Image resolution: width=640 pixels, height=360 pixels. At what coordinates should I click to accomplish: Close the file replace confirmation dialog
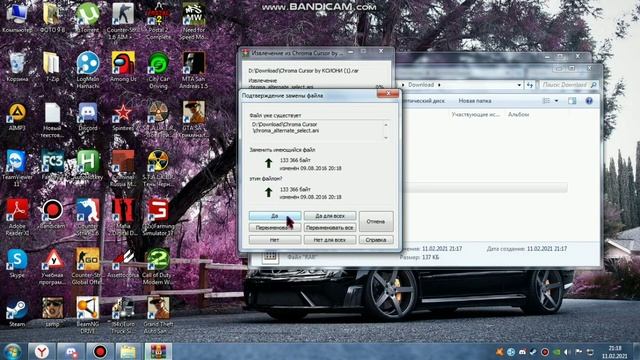click(x=388, y=94)
